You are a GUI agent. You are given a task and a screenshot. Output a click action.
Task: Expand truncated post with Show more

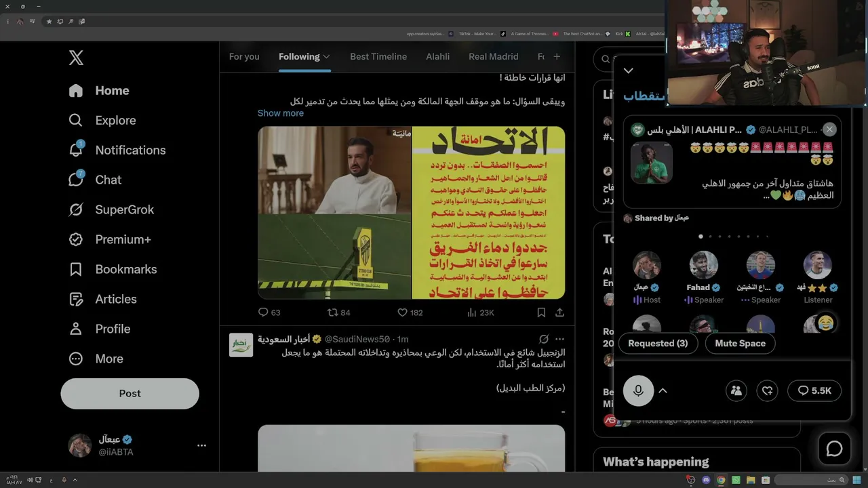pyautogui.click(x=280, y=113)
